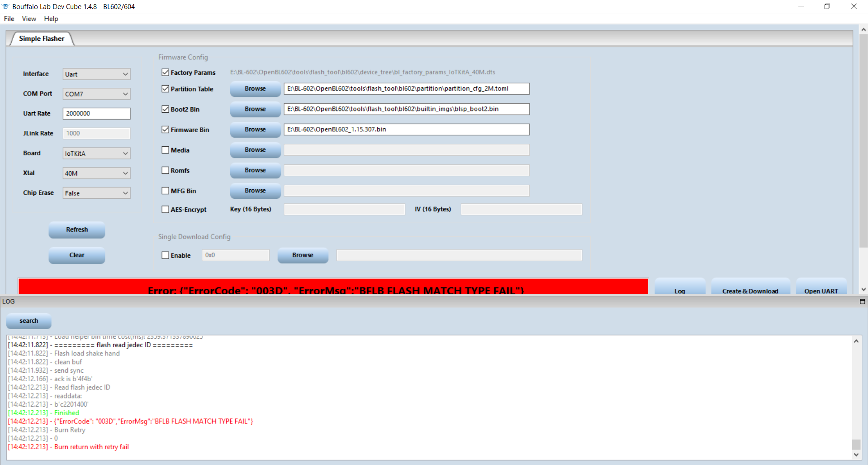Click the AES Key (16 Bytes) field

[344, 209]
